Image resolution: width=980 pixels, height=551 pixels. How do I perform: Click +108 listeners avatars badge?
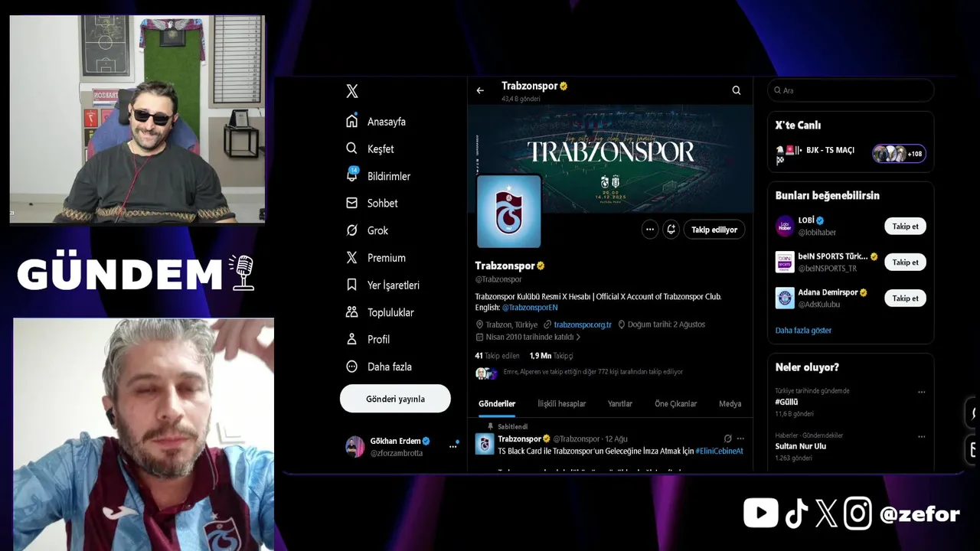point(899,154)
